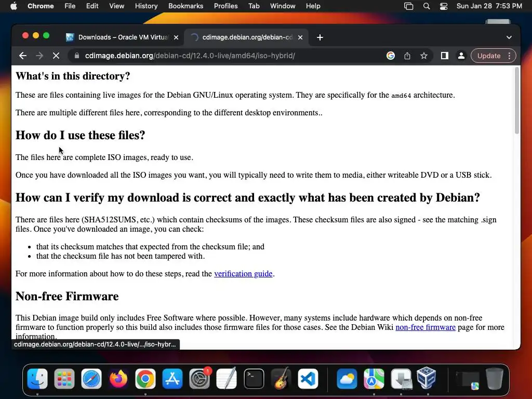Focus the address bar URL
532x399 pixels.
tap(190, 56)
